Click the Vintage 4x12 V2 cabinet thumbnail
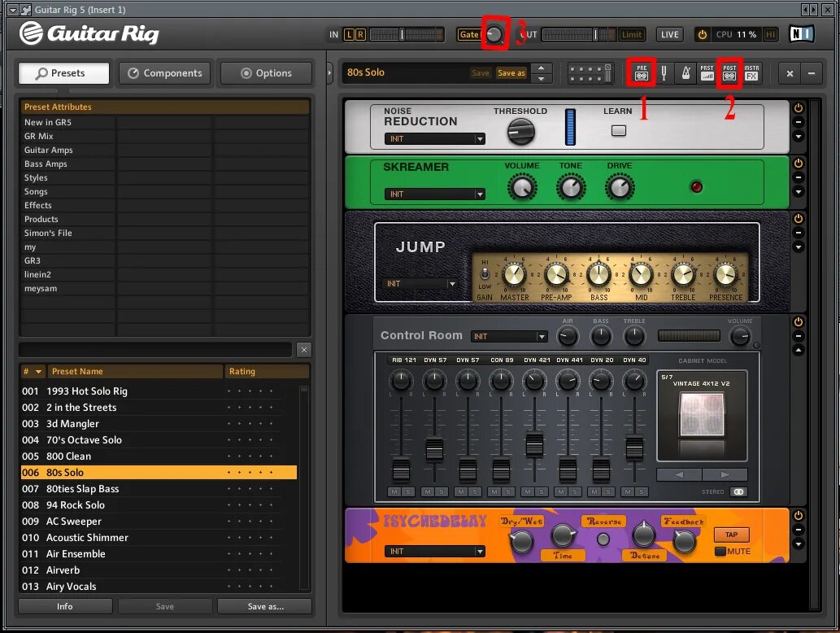The height and width of the screenshot is (633, 840). click(x=702, y=414)
